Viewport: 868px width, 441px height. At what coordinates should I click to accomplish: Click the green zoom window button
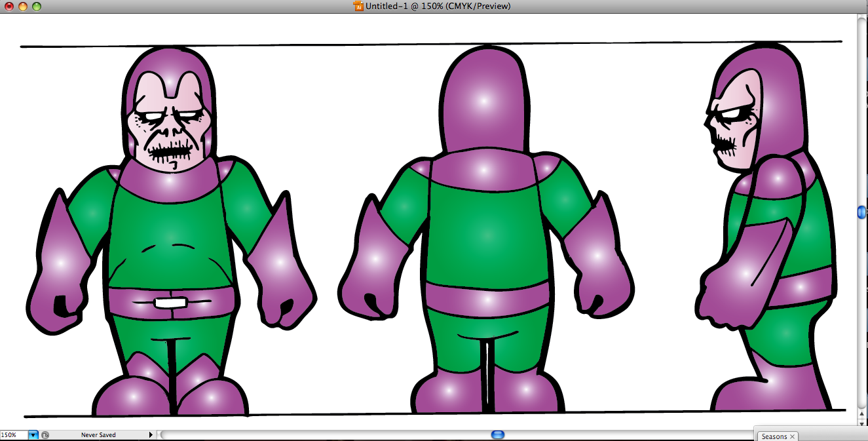pyautogui.click(x=37, y=7)
